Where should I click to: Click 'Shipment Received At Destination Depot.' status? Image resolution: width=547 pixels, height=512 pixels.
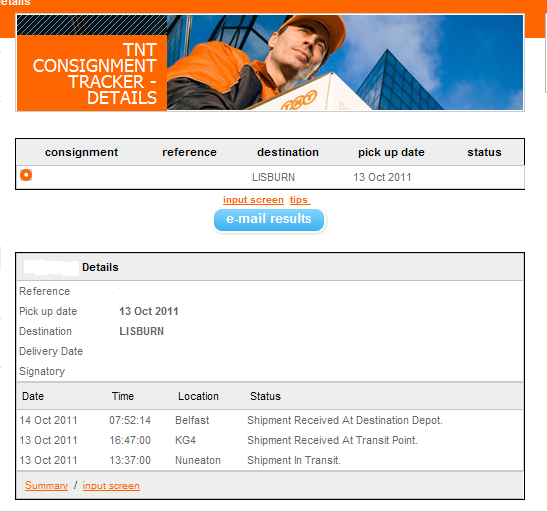tap(345, 420)
